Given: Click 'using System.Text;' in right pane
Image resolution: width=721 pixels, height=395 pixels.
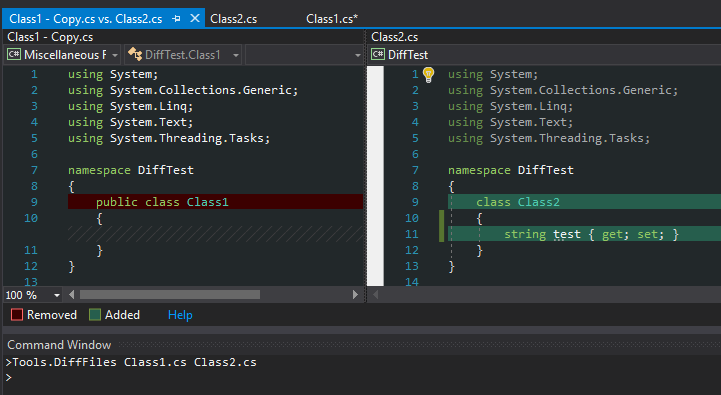Looking at the screenshot, I should click(510, 122).
